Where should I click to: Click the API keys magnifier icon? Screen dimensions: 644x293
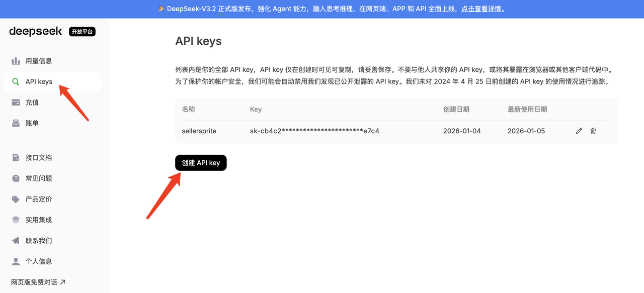point(16,82)
